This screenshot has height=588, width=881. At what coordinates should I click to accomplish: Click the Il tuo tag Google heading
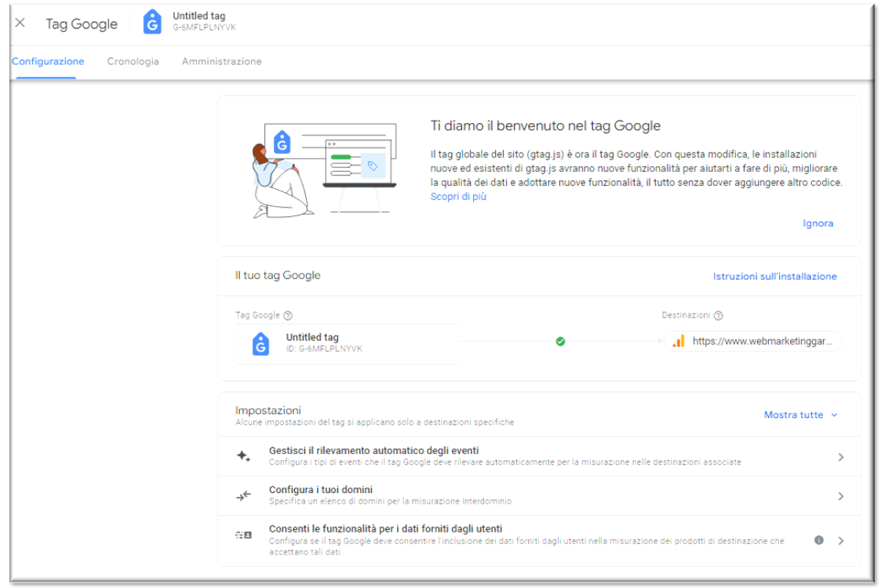click(278, 275)
